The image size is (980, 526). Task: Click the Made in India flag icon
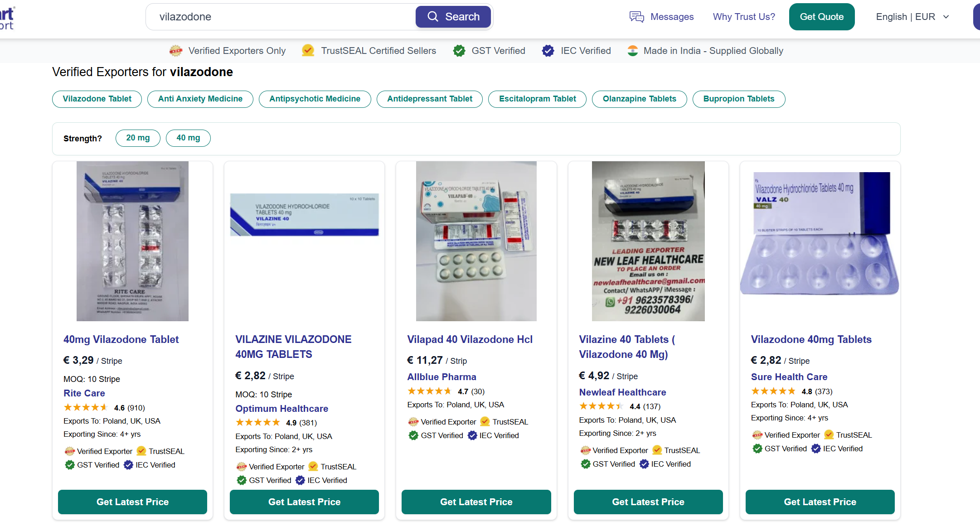click(633, 51)
